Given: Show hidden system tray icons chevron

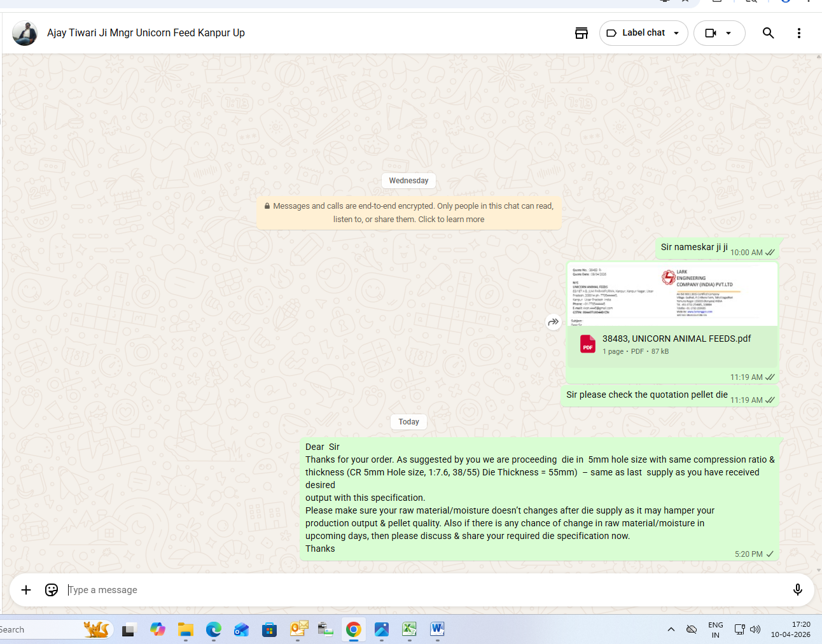Looking at the screenshot, I should pos(671,629).
